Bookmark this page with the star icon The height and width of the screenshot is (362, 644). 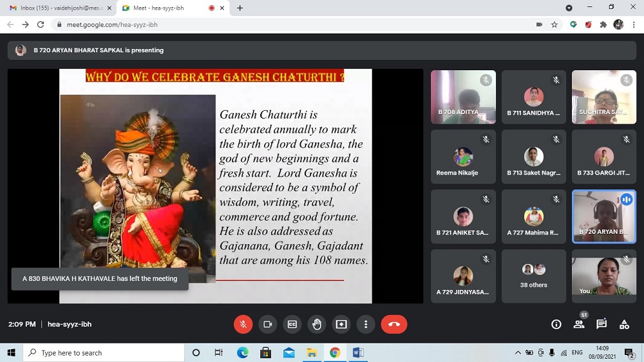[554, 24]
